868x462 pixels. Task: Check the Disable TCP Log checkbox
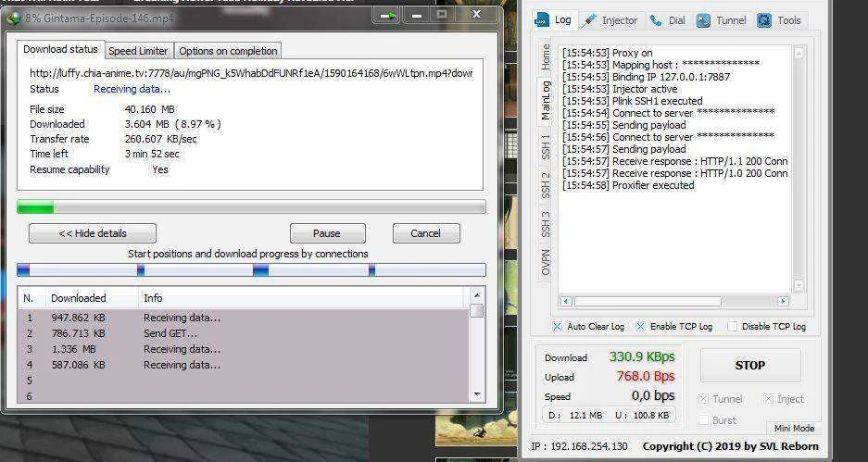point(733,327)
